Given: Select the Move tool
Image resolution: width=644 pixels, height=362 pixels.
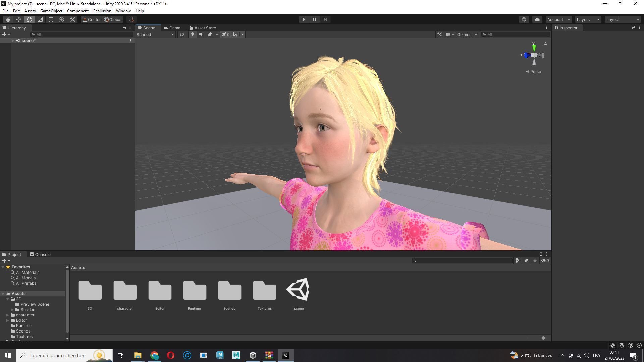Looking at the screenshot, I should tap(18, 19).
